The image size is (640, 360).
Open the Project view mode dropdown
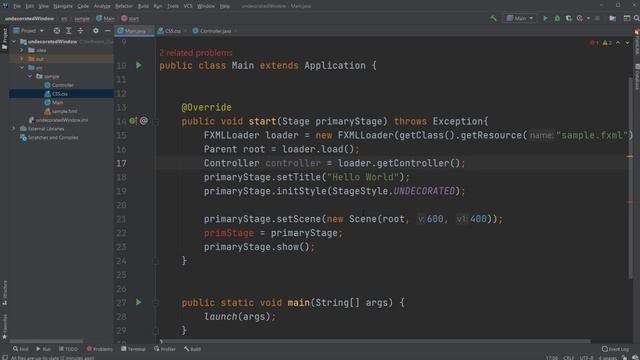(29, 31)
